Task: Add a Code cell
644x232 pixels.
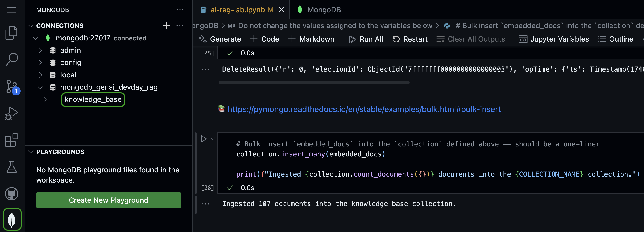Action: pyautogui.click(x=265, y=39)
